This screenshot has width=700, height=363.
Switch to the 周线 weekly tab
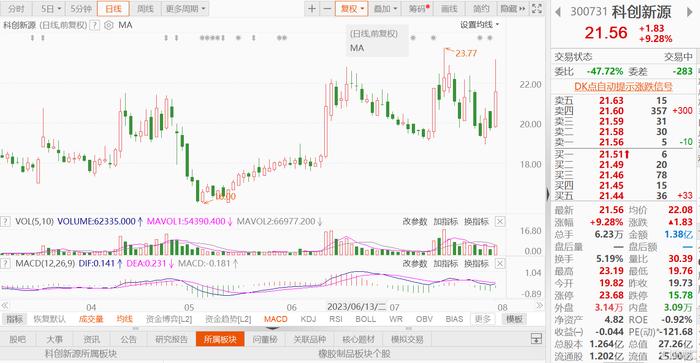coord(145,8)
